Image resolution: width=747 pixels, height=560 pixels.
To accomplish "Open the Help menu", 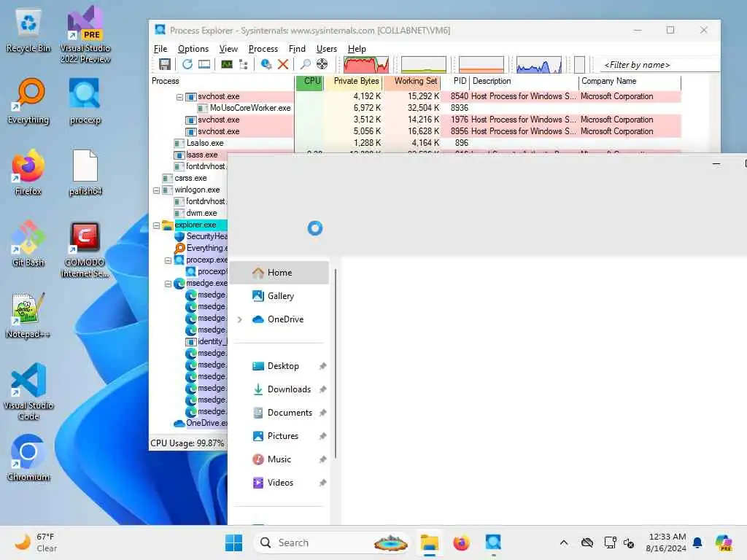I will click(x=357, y=49).
